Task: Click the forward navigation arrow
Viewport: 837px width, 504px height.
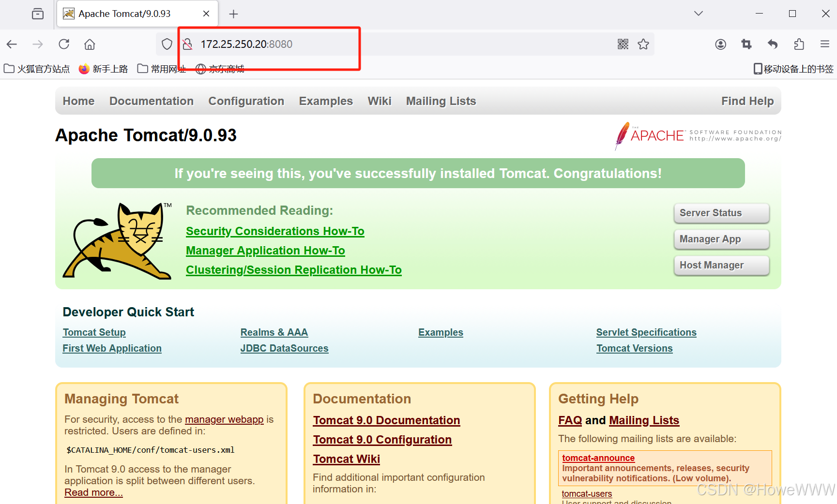Action: point(38,44)
